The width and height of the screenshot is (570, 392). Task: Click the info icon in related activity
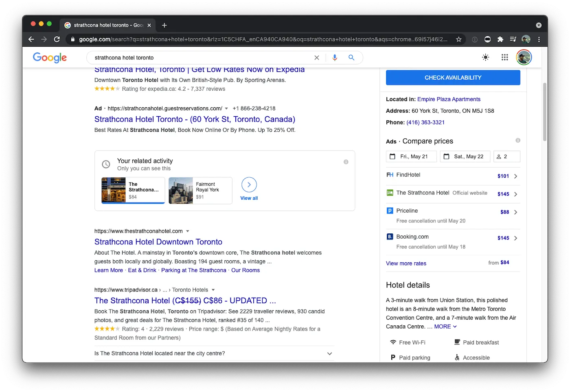click(x=346, y=162)
